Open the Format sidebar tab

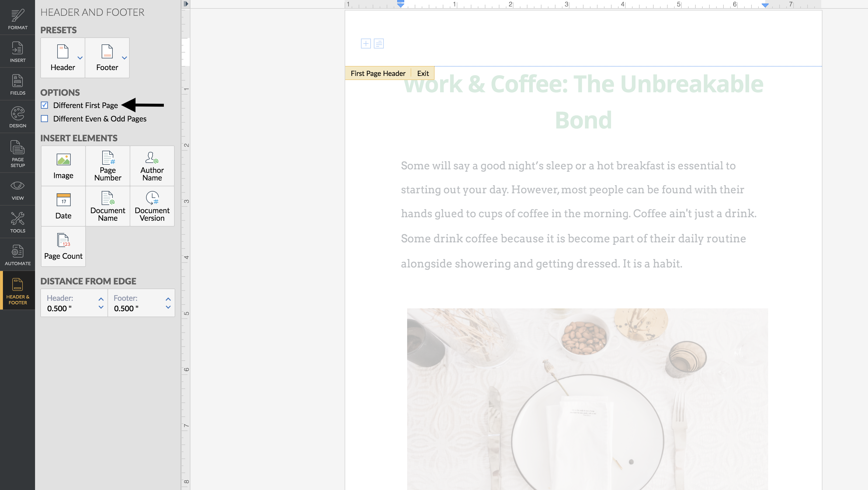[x=18, y=19]
